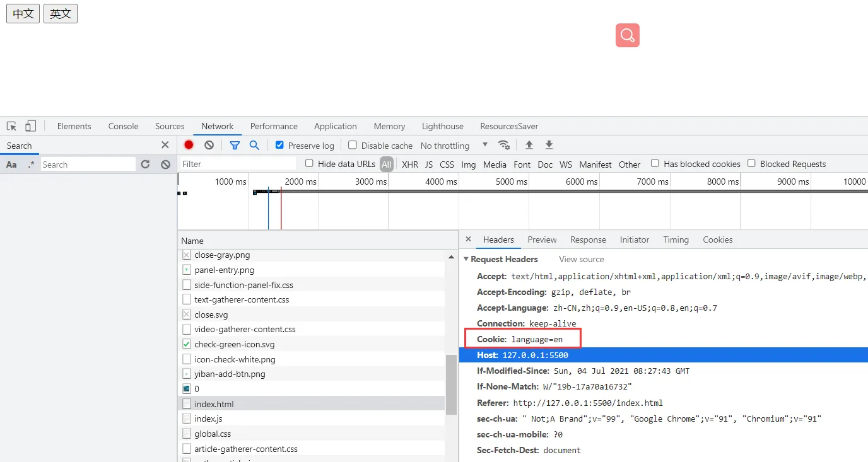This screenshot has height=462, width=868.
Task: Select the Host header row
Action: coord(664,355)
